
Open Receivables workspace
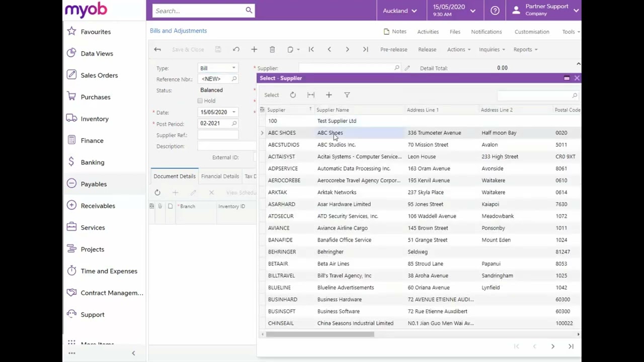pos(98,206)
